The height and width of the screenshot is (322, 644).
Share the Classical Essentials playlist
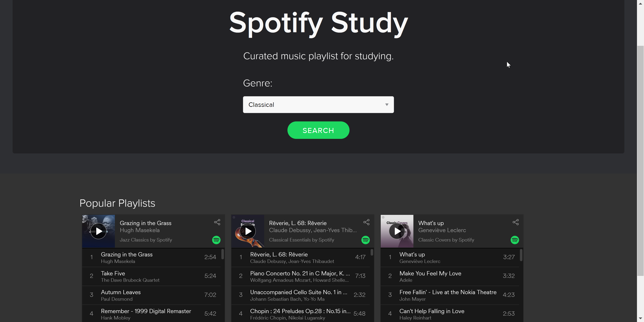(366, 222)
